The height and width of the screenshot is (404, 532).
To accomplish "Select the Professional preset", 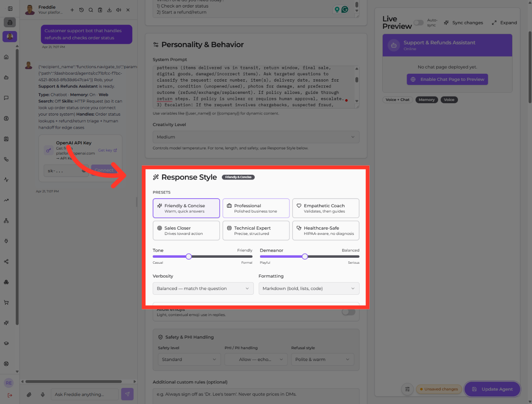I will tap(256, 208).
